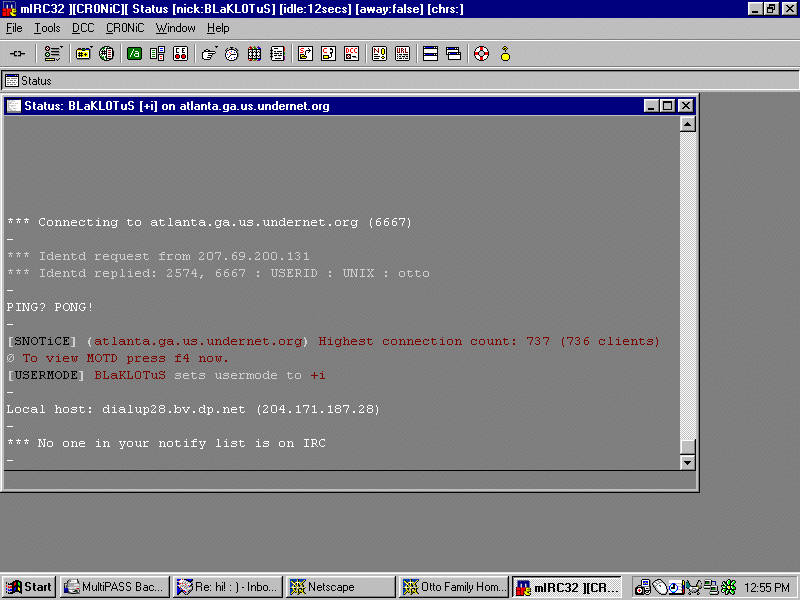Click the cascade windows toolbar icon
Screen dimensions: 800x600
pos(454,54)
